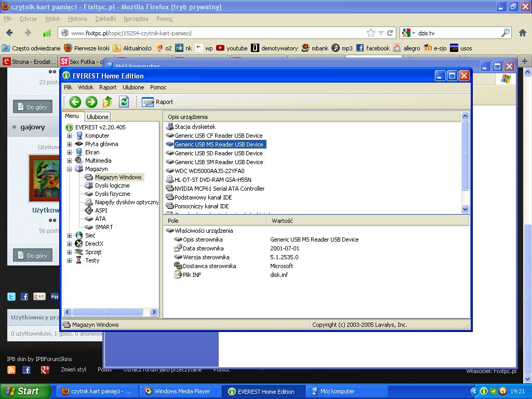Select Napędy dysków optycznych tree item
Image resolution: width=532 pixels, height=399 pixels.
(x=127, y=202)
